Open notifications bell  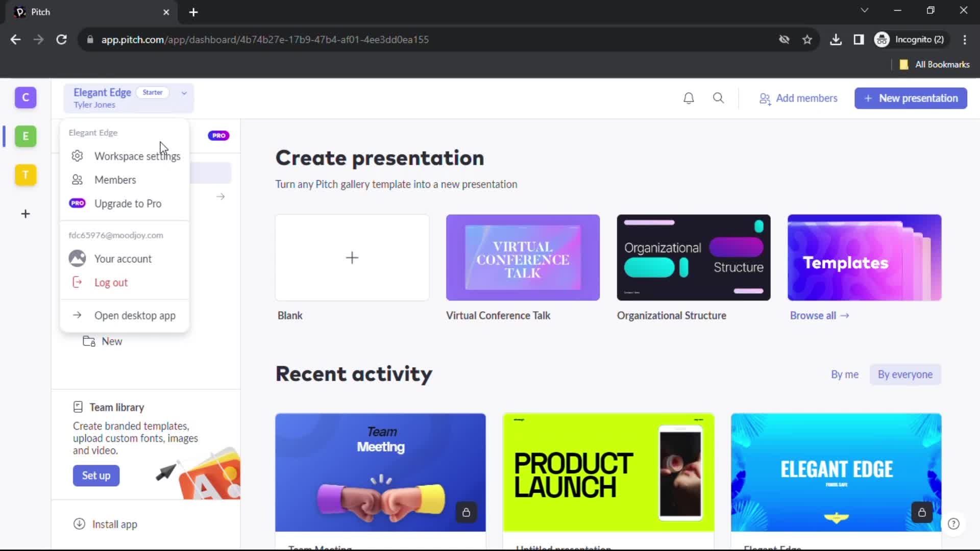coord(689,98)
